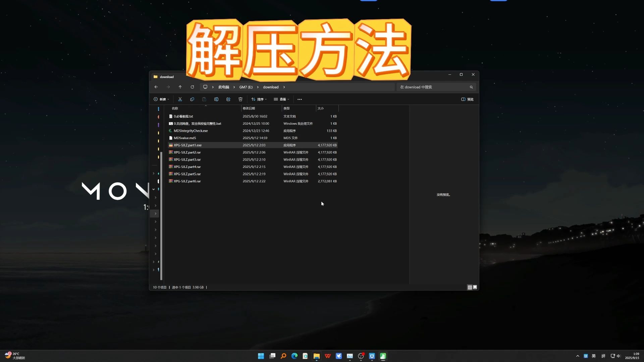Click the navigation pane scrollbar
This screenshot has width=644, height=362.
click(x=161, y=216)
